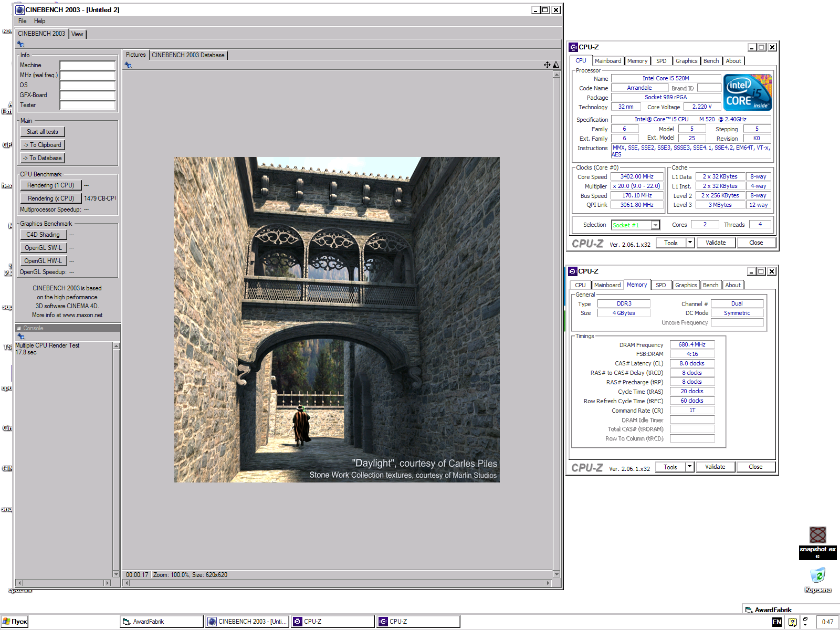Click the move arrows icon in Pictures panel
This screenshot has height=630, width=840.
click(x=547, y=65)
